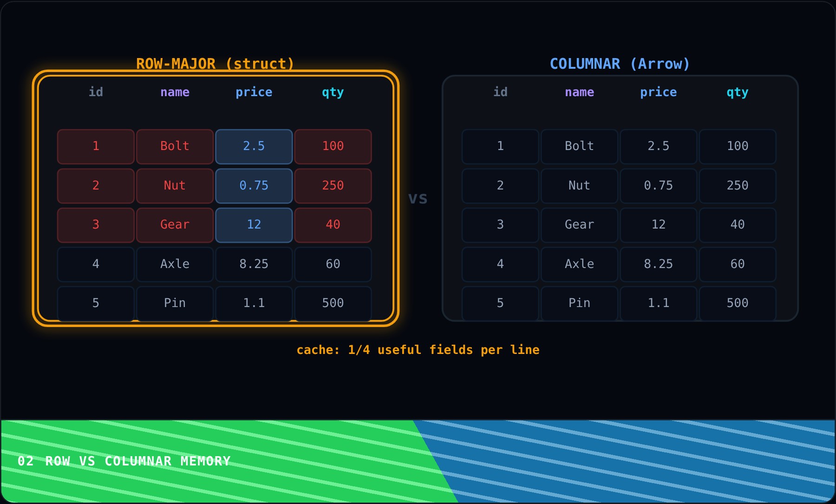836x504 pixels.
Task: Click the red 40 qty cell in row-major table
Action: point(333,225)
